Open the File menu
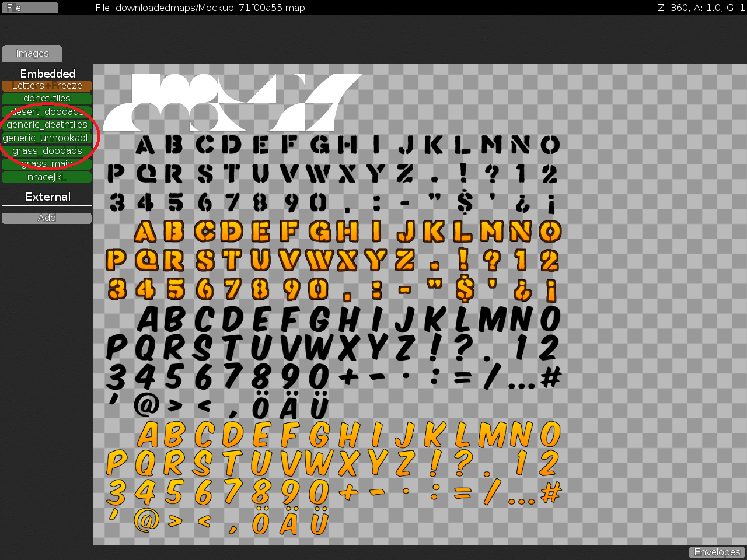 tap(29, 7)
